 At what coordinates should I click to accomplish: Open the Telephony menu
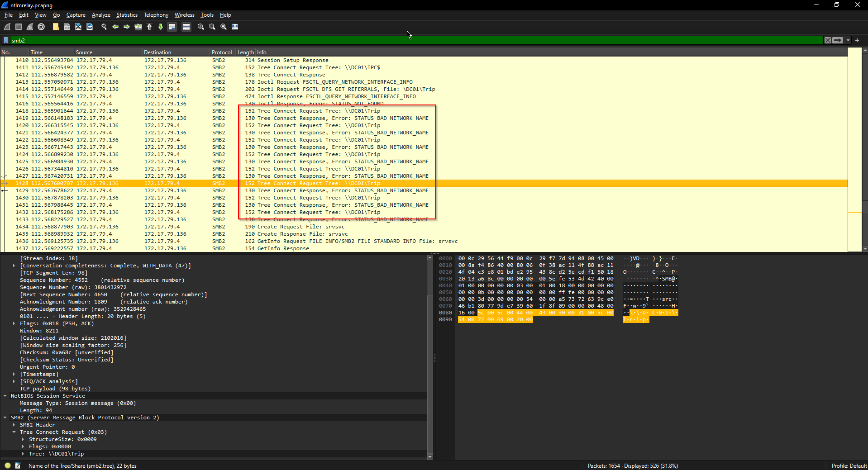pos(156,15)
